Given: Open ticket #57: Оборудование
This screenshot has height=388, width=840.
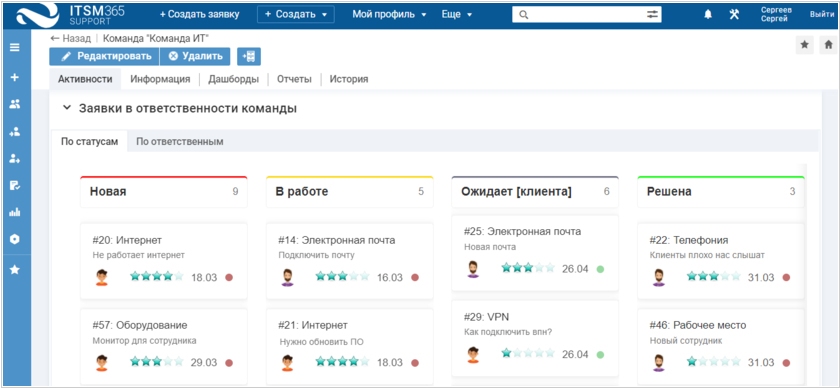Looking at the screenshot, I should point(139,325).
